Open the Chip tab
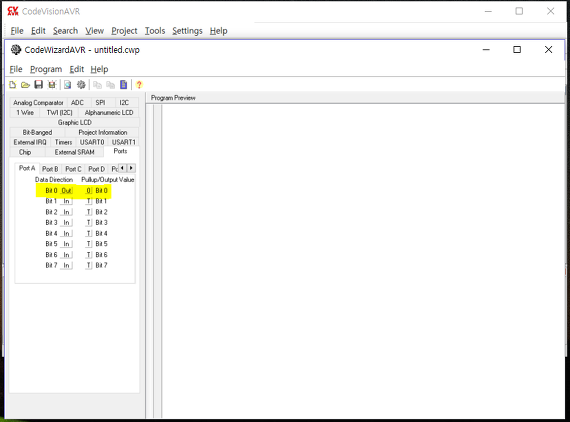Viewport: 570px width, 422px height. pos(25,152)
